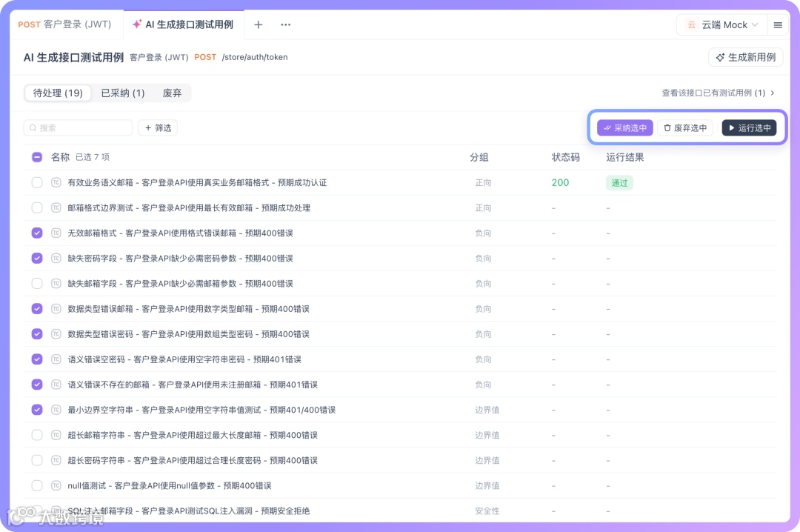Open 查看该接口已有测试用例 (1) link

click(718, 93)
